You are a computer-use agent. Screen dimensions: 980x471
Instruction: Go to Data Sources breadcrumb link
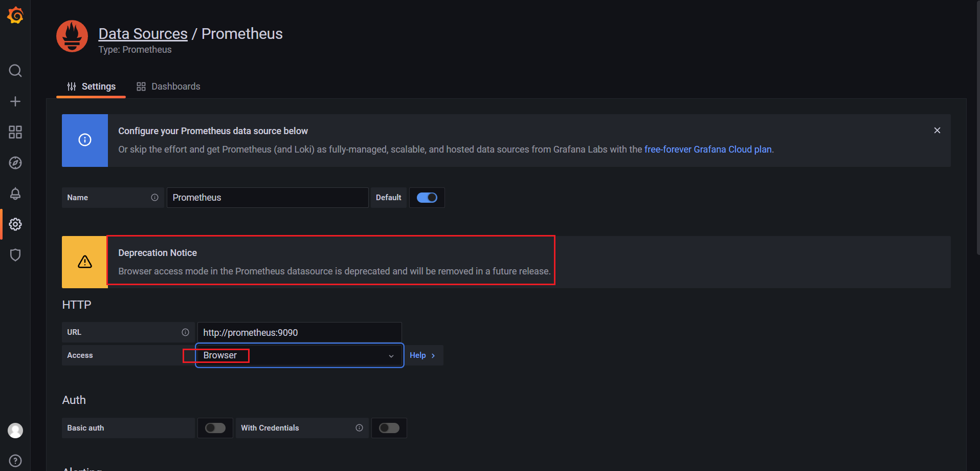click(143, 34)
